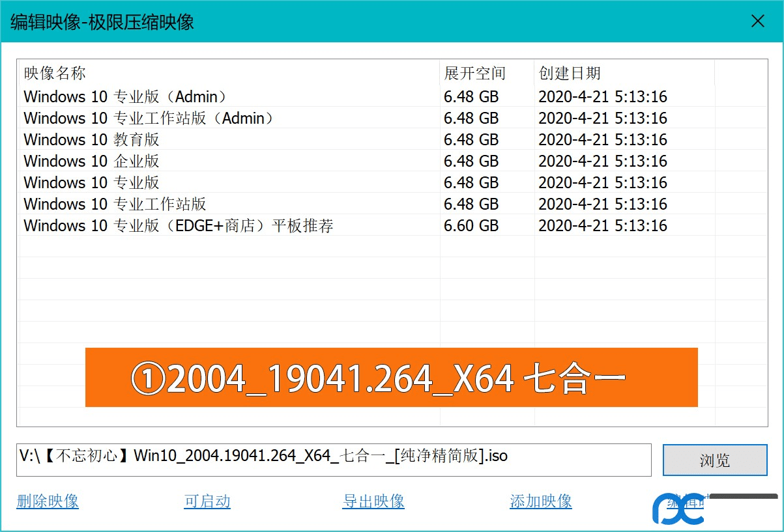Click 6.48 GB in the 教育版 row

pyautogui.click(x=471, y=140)
